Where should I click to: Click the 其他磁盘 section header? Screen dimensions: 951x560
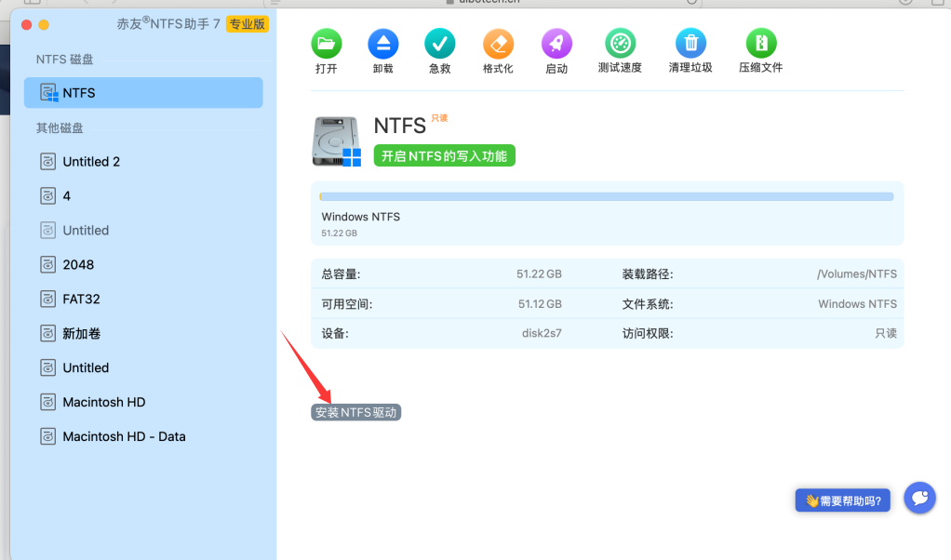pyautogui.click(x=60, y=127)
